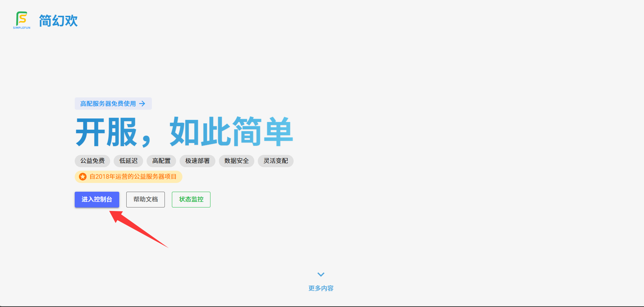Select the 数据安全 tag chip
Image resolution: width=644 pixels, height=307 pixels.
point(236,161)
